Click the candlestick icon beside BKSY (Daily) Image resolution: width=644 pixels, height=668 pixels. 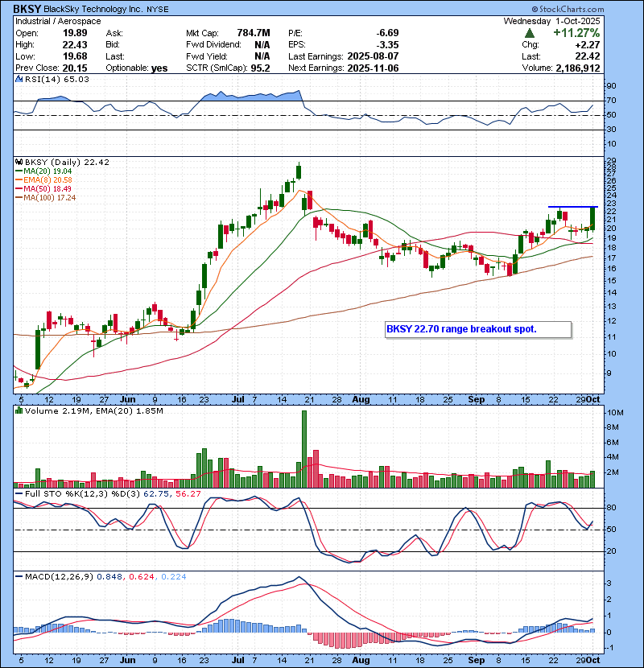(x=19, y=163)
